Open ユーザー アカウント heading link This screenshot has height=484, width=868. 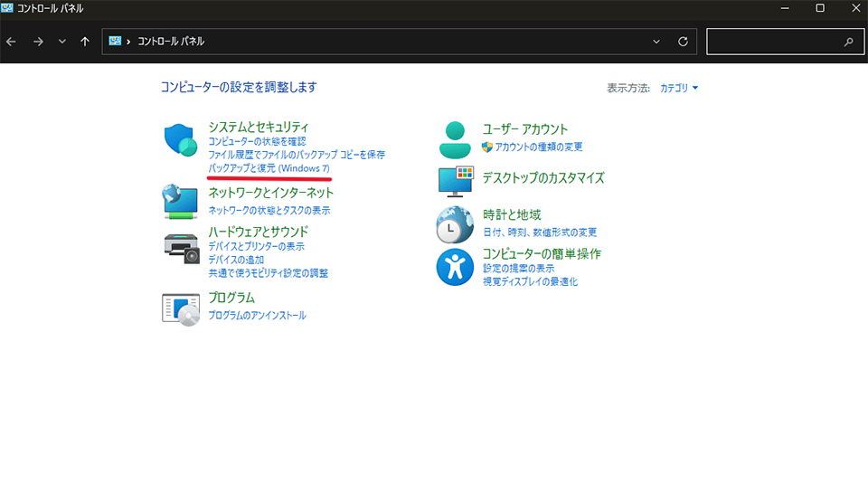point(524,129)
